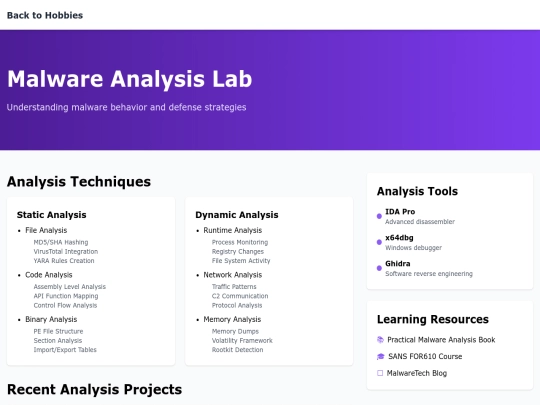The image size is (540, 405).
Task: Click the hero subtitle about defense strategies
Action: tap(126, 107)
